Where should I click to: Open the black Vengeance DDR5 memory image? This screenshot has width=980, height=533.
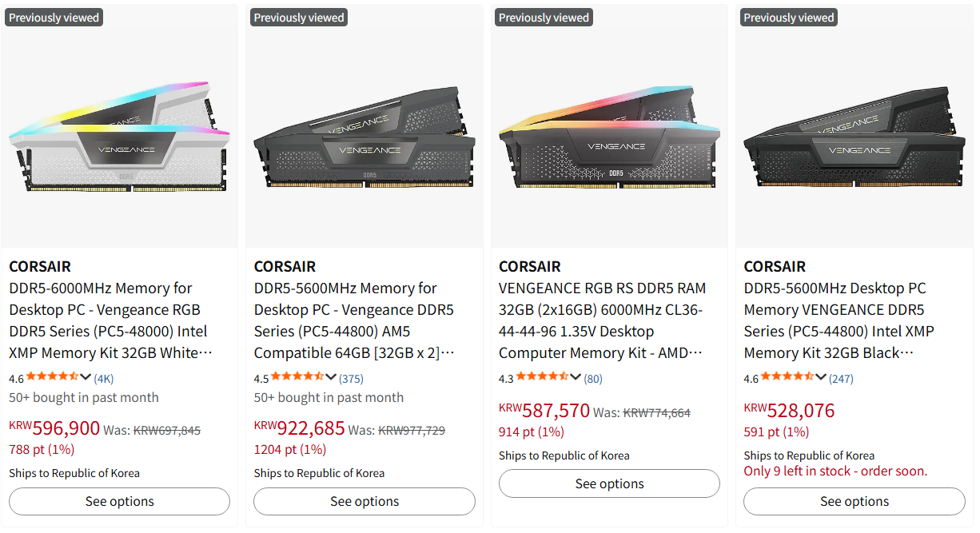[x=855, y=136]
